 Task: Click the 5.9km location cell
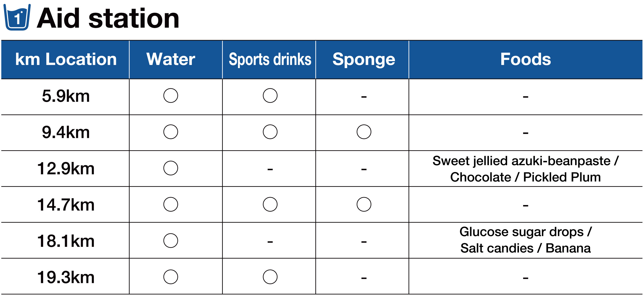point(66,96)
